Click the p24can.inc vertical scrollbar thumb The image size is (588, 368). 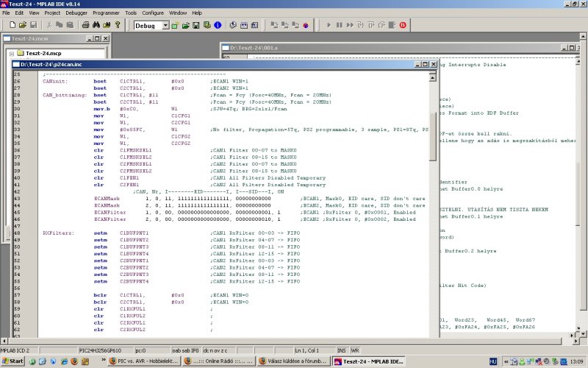point(432,136)
